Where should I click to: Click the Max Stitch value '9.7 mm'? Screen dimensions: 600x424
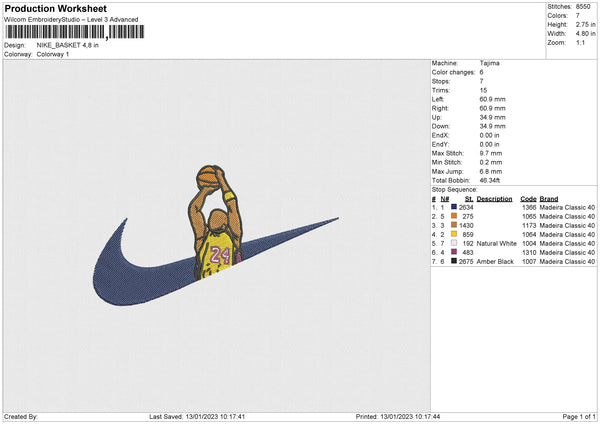click(x=491, y=153)
